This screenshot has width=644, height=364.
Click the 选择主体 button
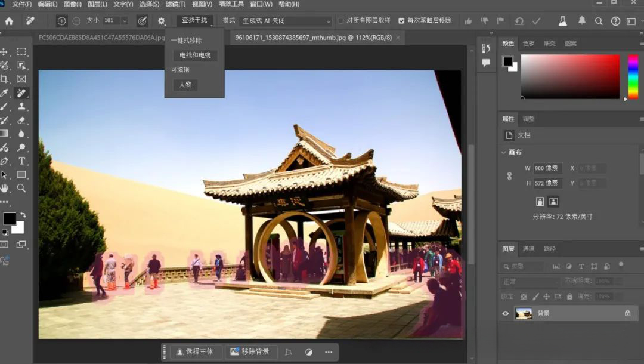[x=196, y=352]
